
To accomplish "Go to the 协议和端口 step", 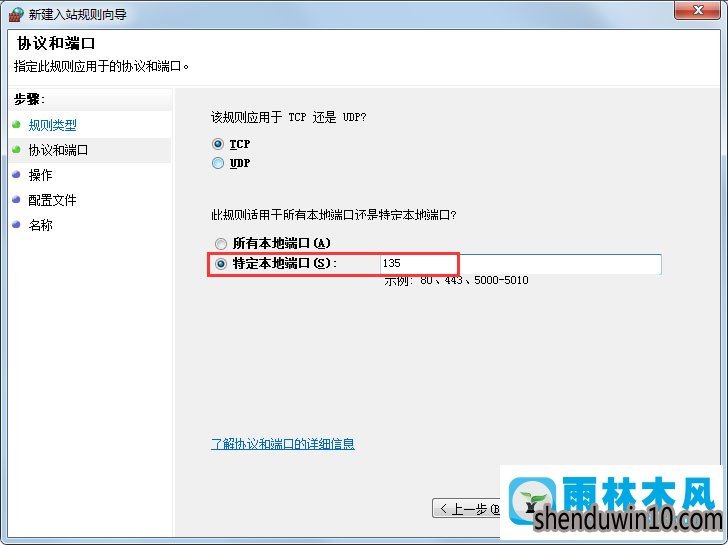I will pyautogui.click(x=58, y=150).
